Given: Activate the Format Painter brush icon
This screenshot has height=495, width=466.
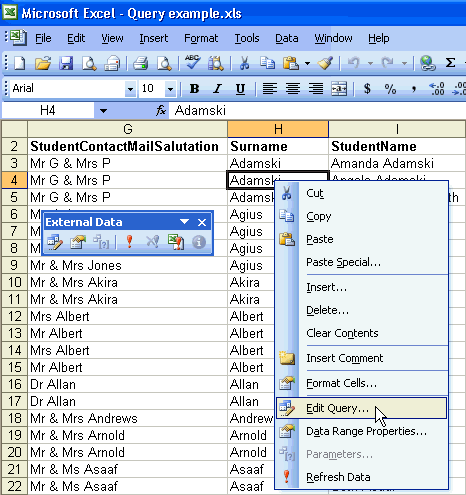Looking at the screenshot, I should point(325,63).
